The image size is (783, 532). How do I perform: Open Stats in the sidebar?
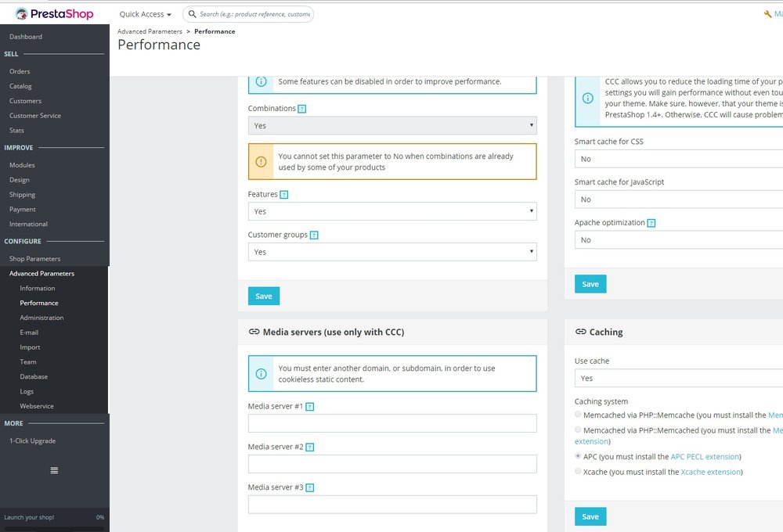click(x=16, y=131)
